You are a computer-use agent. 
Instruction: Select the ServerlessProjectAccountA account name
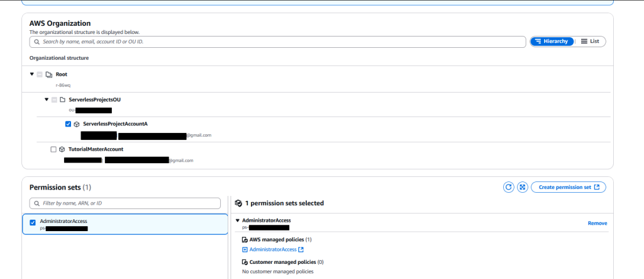click(115, 124)
